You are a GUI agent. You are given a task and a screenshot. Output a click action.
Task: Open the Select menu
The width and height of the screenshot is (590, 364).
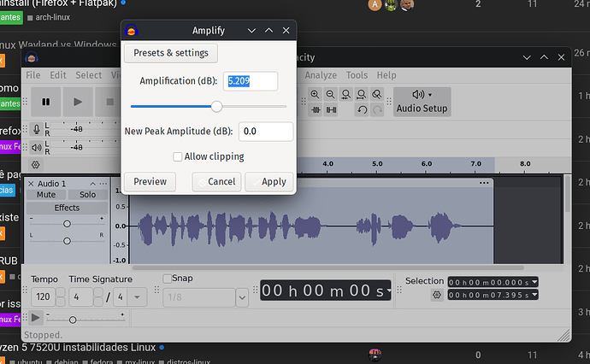pyautogui.click(x=88, y=75)
